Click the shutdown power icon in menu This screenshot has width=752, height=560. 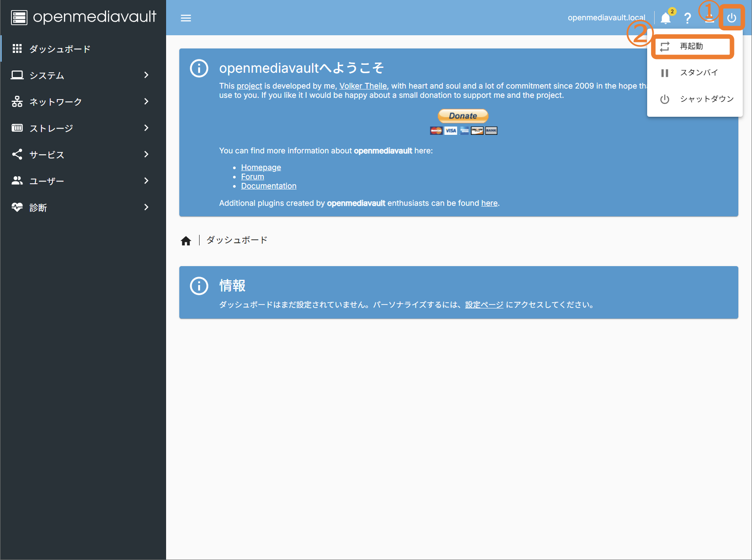[x=665, y=99]
